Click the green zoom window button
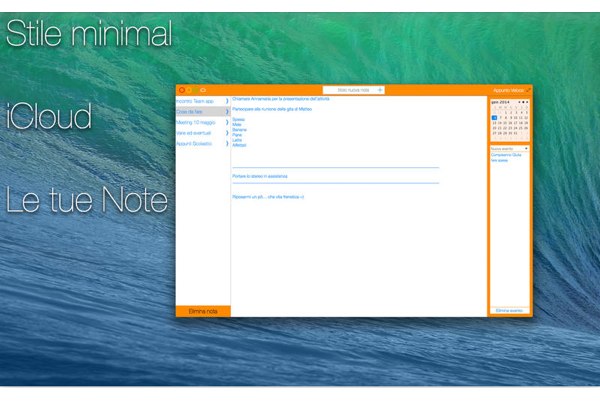 tap(195, 90)
